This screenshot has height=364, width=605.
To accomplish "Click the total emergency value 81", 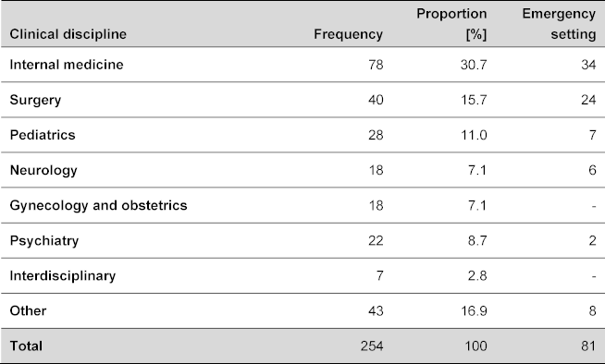I will [588, 346].
